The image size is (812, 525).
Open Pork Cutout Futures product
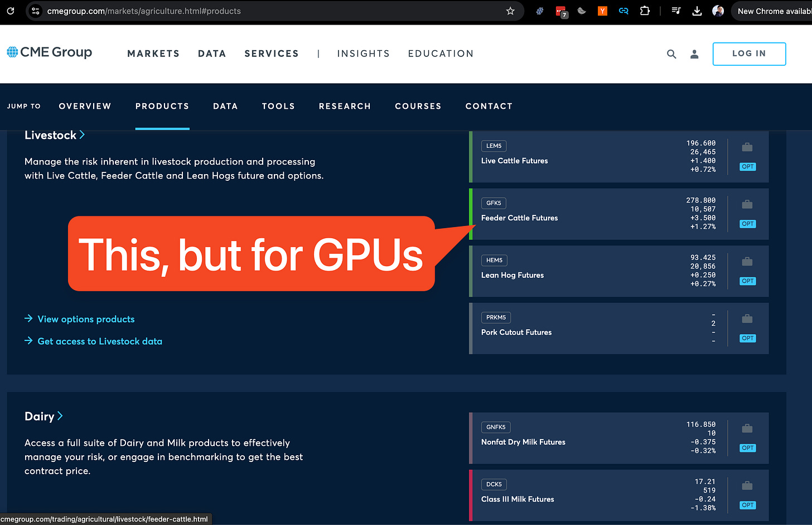516,332
